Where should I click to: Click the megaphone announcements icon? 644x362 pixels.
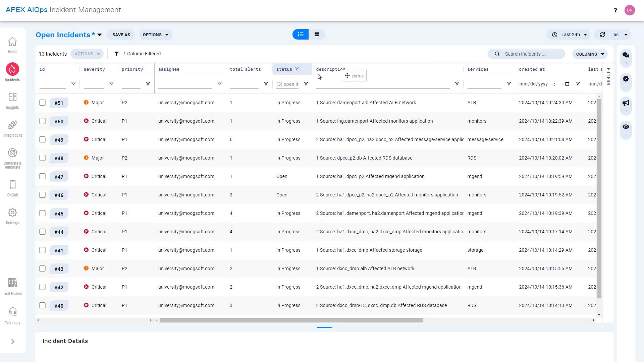[626, 103]
